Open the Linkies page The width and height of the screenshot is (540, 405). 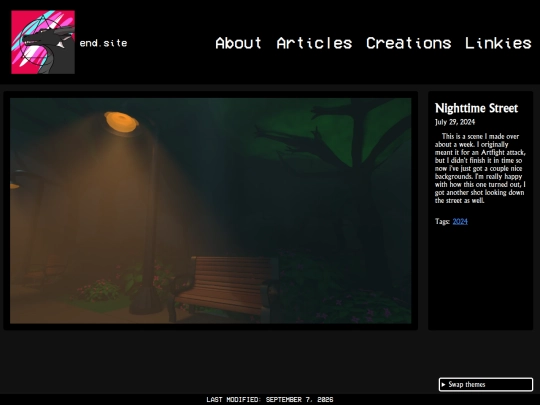pos(498,43)
